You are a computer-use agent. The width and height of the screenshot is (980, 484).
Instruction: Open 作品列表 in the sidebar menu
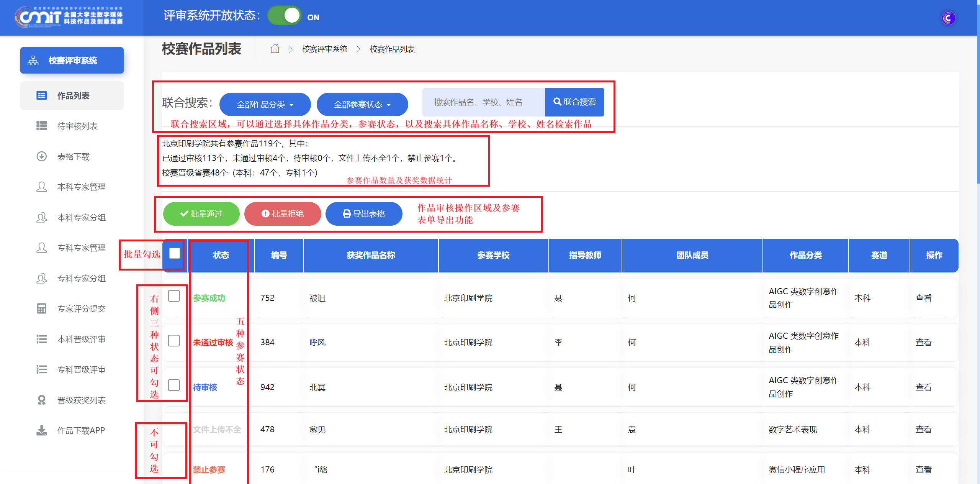pos(72,95)
